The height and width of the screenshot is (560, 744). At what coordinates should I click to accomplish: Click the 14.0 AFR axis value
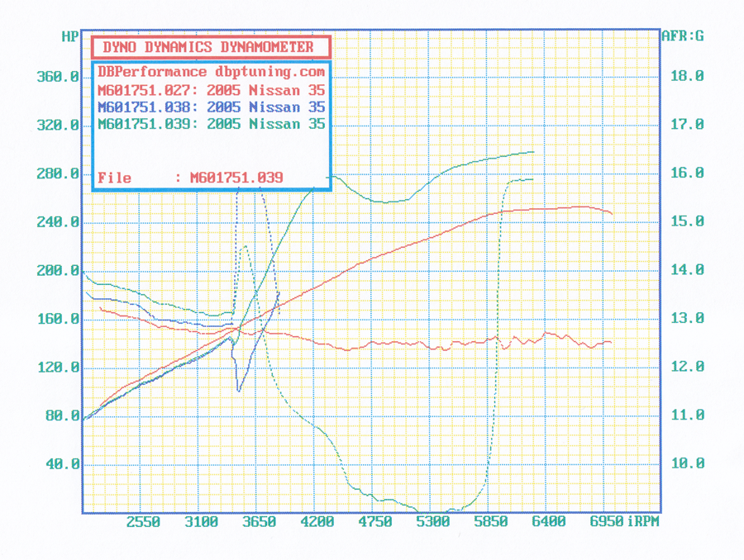[x=687, y=270]
